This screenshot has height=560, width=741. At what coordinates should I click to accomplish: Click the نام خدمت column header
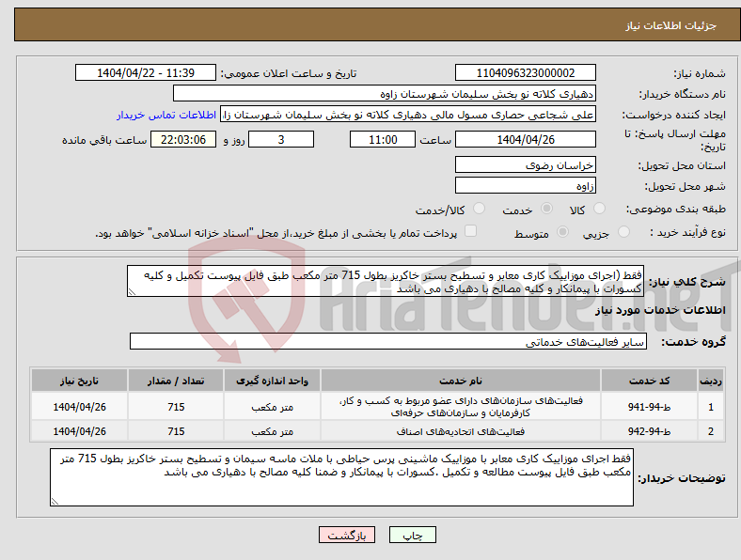(460, 381)
